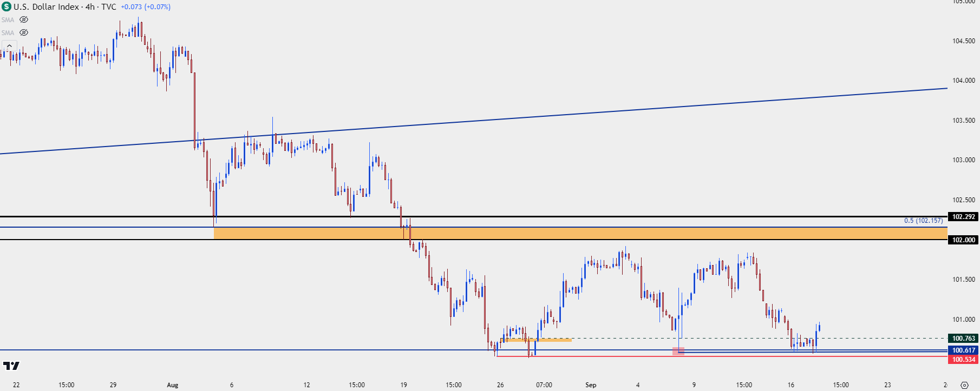Click the 104.000 price axis label
This screenshot has height=391, width=980.
964,81
